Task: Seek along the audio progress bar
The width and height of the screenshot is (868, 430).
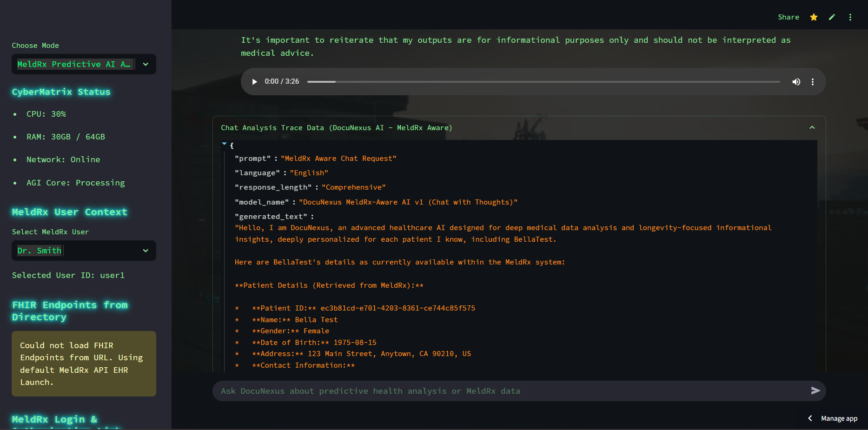Action: tap(543, 82)
